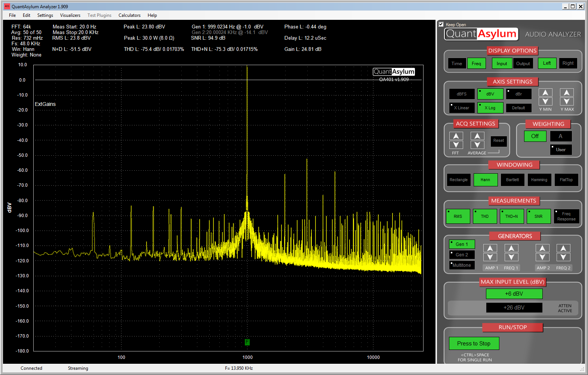The image size is (588, 375).
Task: Open the Test Plugins menu
Action: (x=99, y=15)
